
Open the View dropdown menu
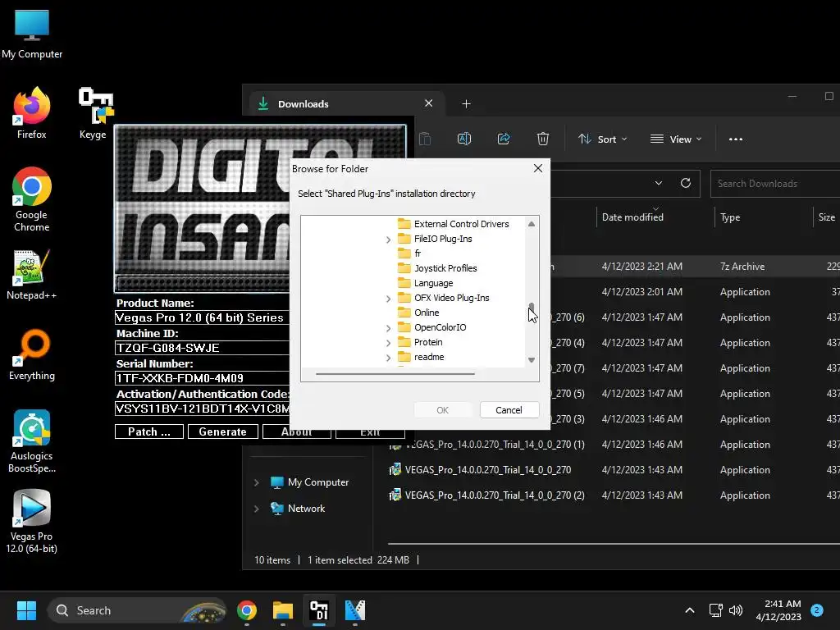click(x=676, y=139)
